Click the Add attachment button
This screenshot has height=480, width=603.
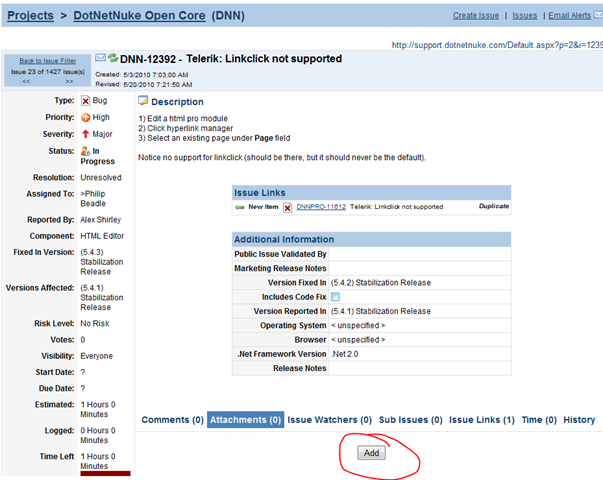click(371, 453)
